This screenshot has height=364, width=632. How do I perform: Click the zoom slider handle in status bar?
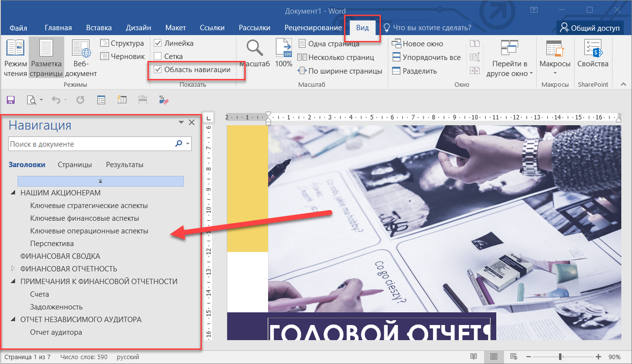560,357
